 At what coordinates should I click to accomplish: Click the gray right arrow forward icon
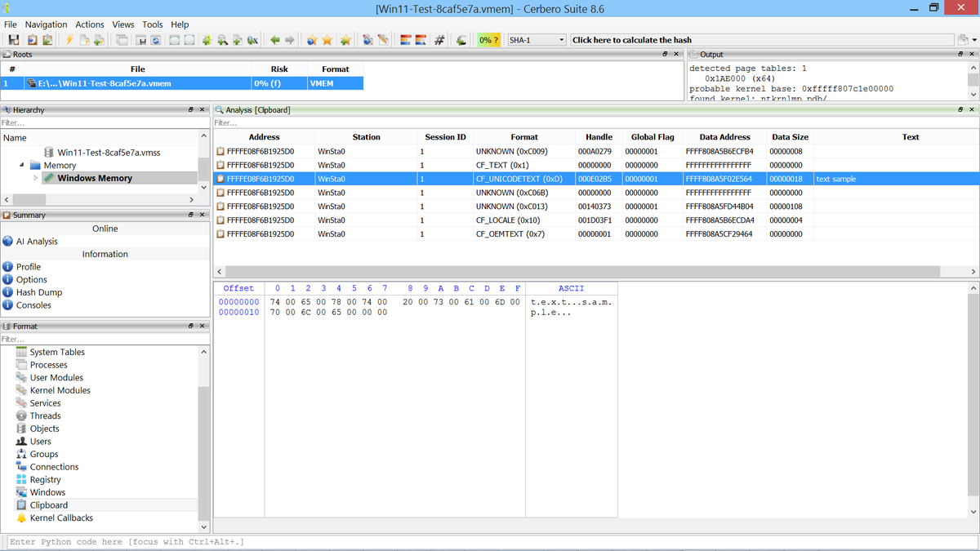point(290,40)
